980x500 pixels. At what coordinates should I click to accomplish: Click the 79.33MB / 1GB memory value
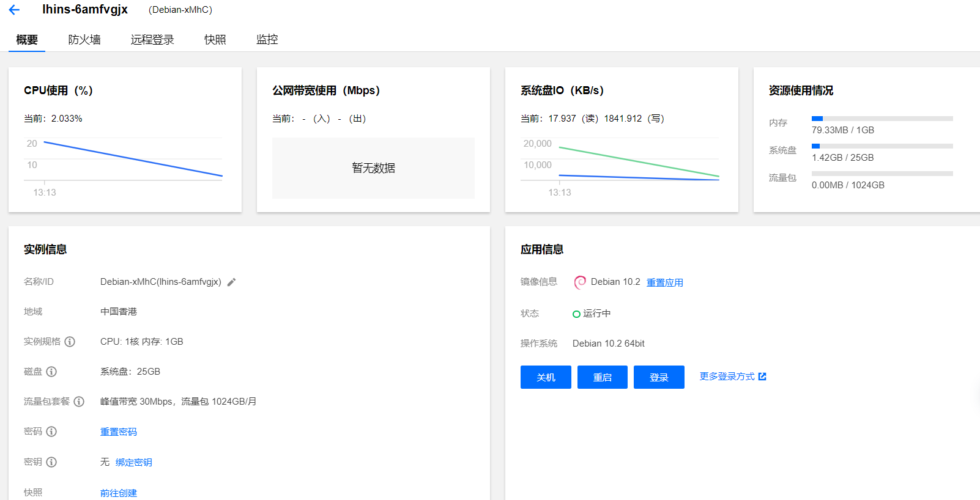[843, 130]
